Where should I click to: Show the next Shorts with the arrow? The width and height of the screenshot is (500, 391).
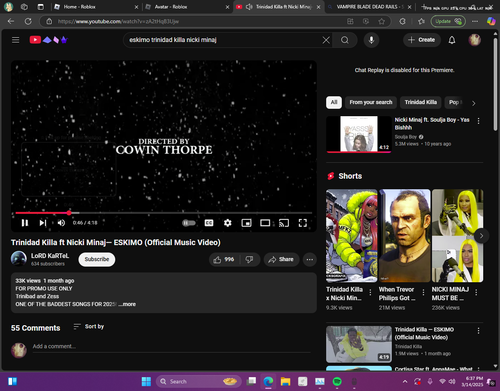[481, 236]
